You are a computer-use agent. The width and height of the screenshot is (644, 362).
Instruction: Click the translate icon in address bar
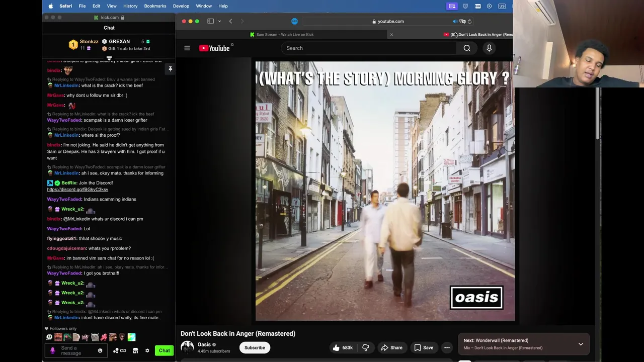(x=462, y=21)
